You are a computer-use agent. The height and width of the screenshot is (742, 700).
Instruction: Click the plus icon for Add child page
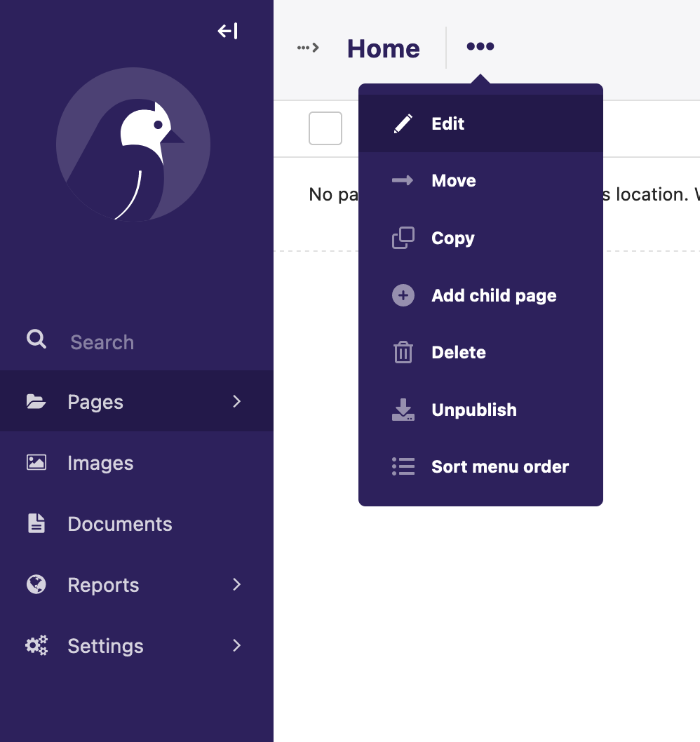coord(403,295)
